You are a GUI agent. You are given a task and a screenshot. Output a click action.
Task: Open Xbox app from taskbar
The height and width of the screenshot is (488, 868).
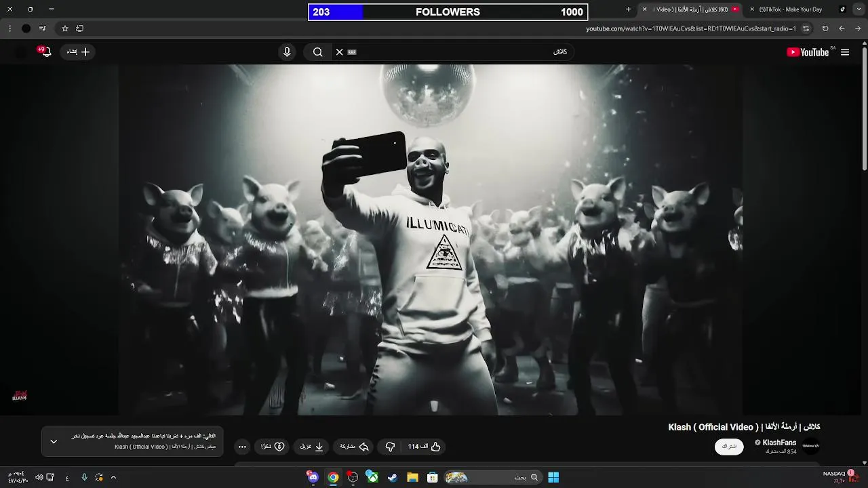pos(372,477)
